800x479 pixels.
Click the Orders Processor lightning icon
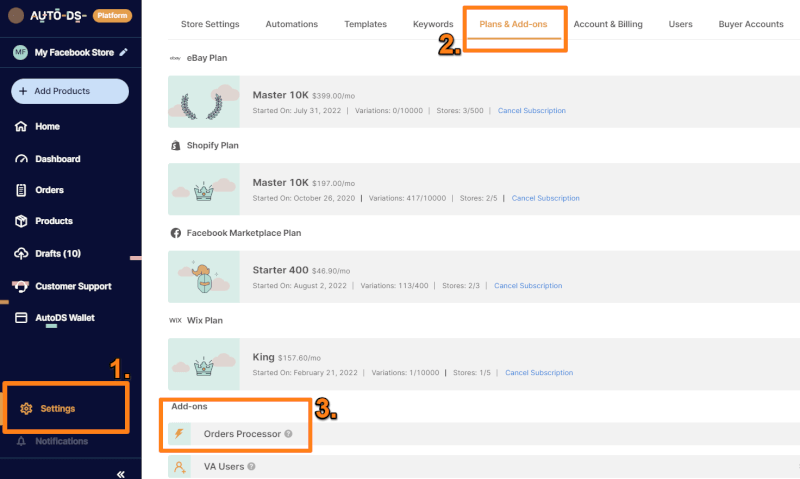179,434
